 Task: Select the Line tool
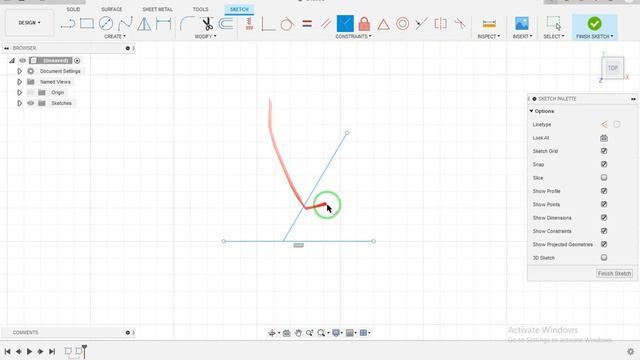(68, 24)
